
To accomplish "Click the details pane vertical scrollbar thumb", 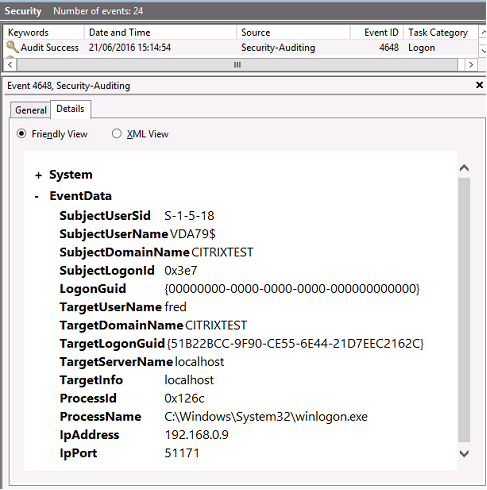I will (464, 309).
